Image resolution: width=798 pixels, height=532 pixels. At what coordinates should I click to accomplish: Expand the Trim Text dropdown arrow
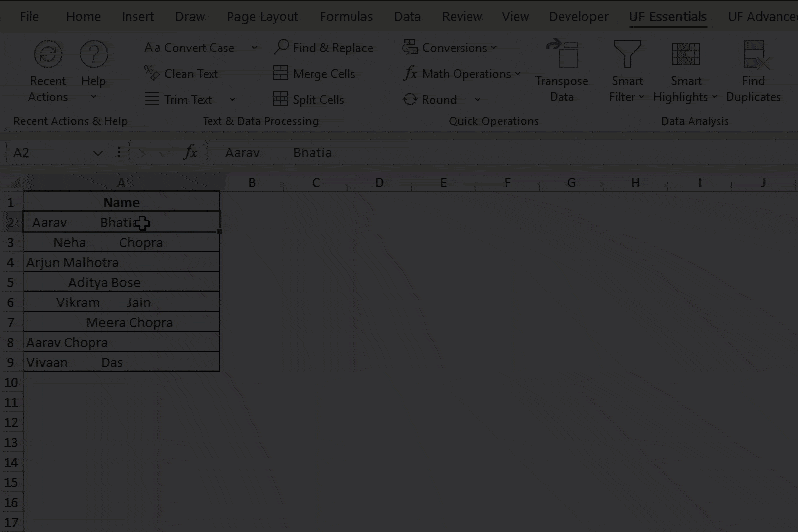click(x=233, y=100)
